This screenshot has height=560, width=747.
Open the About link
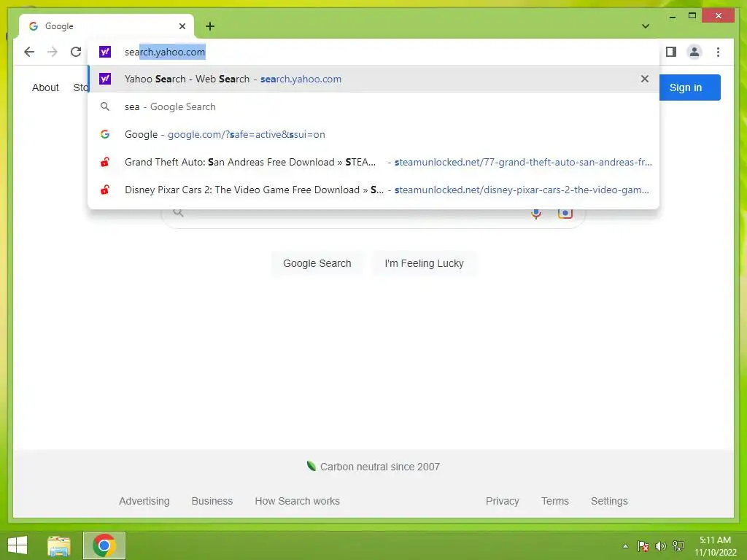click(x=45, y=87)
